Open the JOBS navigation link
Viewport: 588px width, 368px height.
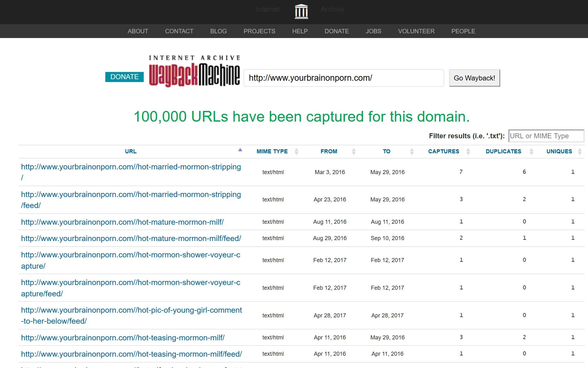click(373, 31)
